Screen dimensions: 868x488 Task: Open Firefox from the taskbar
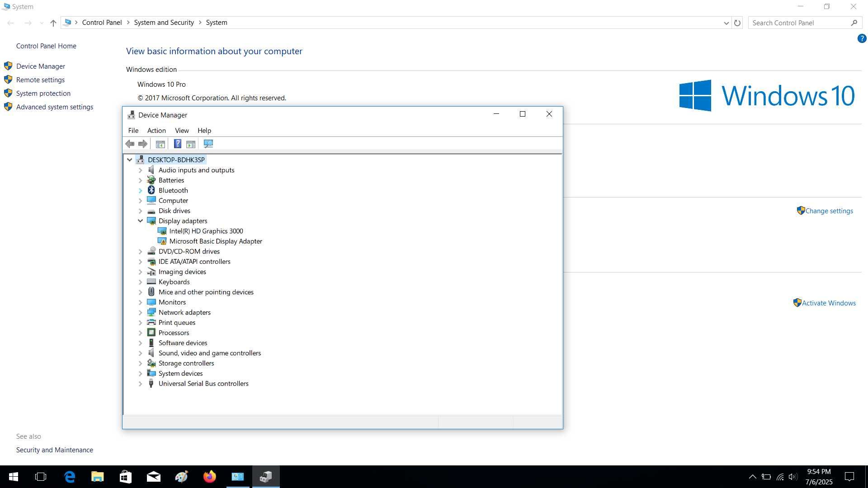210,477
